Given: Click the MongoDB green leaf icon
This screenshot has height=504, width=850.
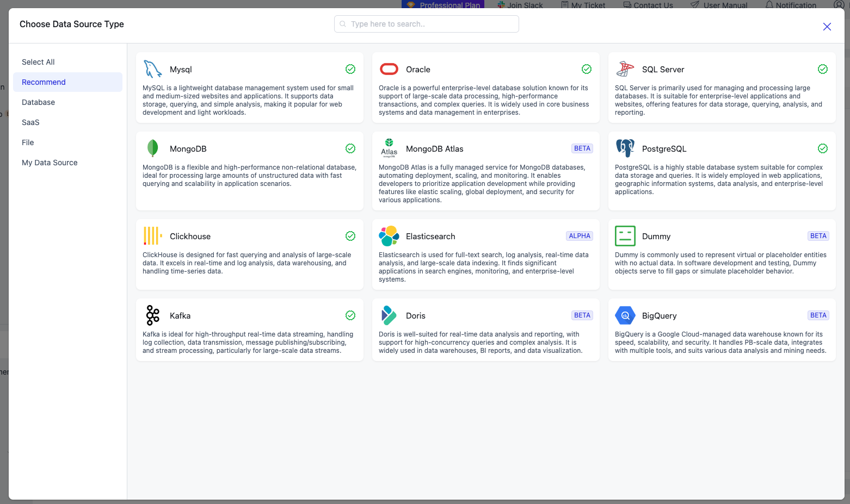Looking at the screenshot, I should 153,148.
